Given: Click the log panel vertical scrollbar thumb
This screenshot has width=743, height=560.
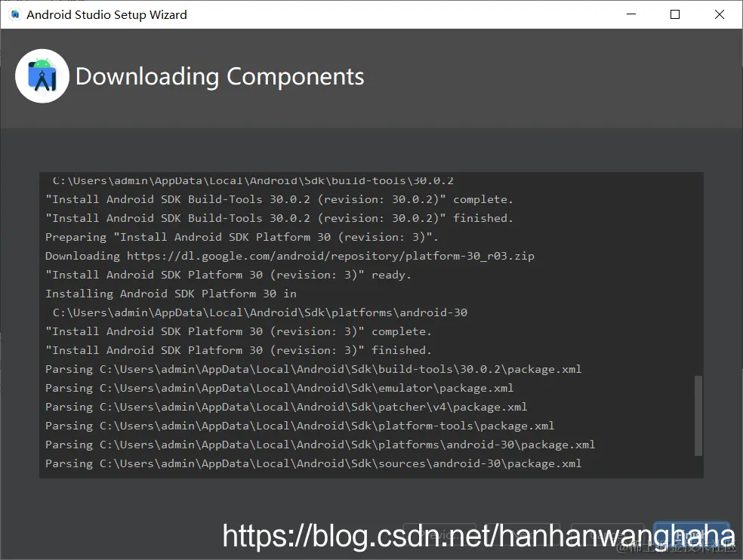Looking at the screenshot, I should click(698, 416).
